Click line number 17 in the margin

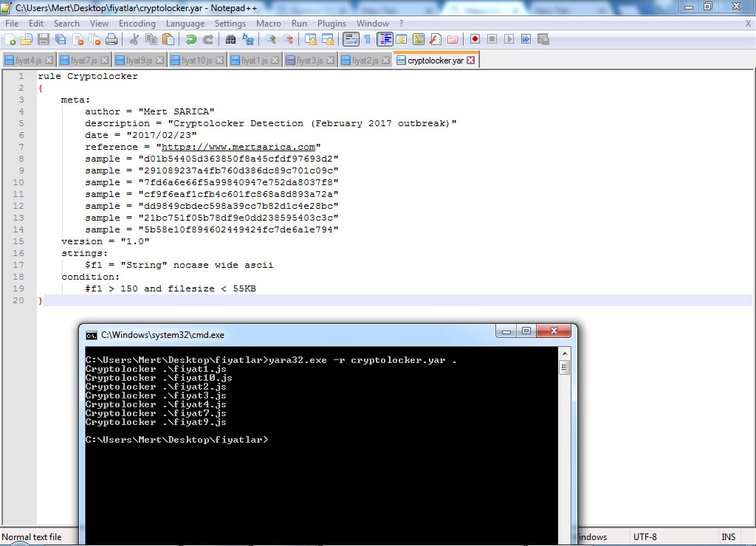click(18, 265)
